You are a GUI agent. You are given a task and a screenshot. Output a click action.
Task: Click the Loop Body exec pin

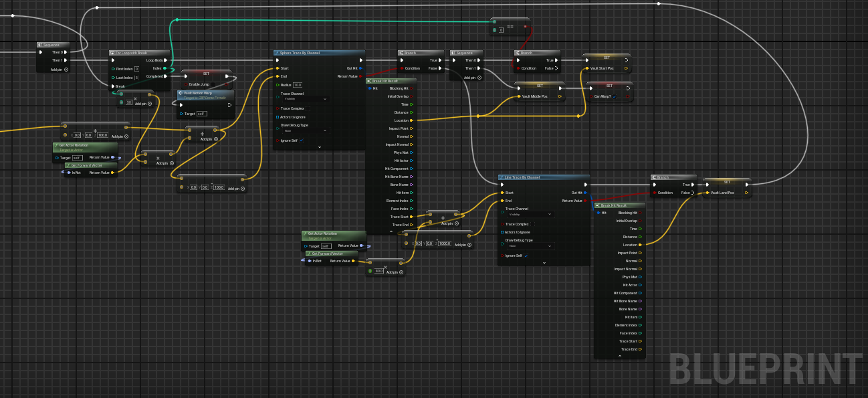point(167,60)
